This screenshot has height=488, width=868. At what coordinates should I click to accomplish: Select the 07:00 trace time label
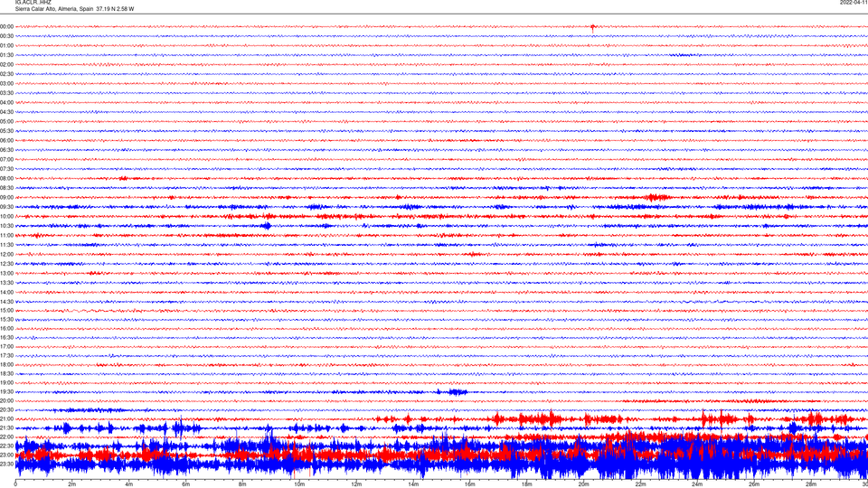(x=6, y=159)
